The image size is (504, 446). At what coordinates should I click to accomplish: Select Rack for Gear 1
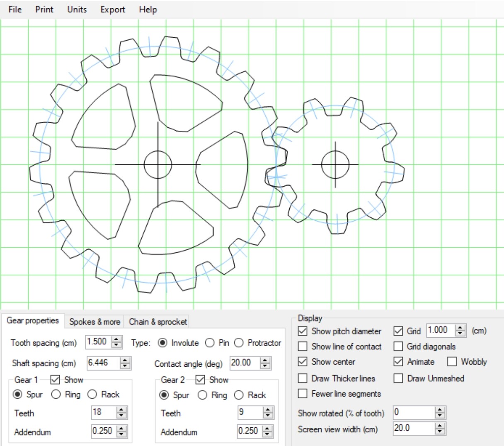pyautogui.click(x=92, y=394)
